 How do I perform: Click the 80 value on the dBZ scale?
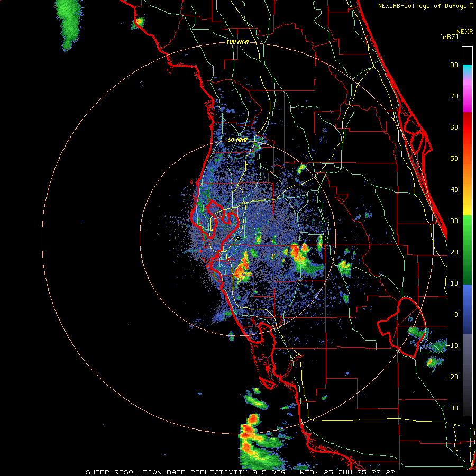point(454,65)
